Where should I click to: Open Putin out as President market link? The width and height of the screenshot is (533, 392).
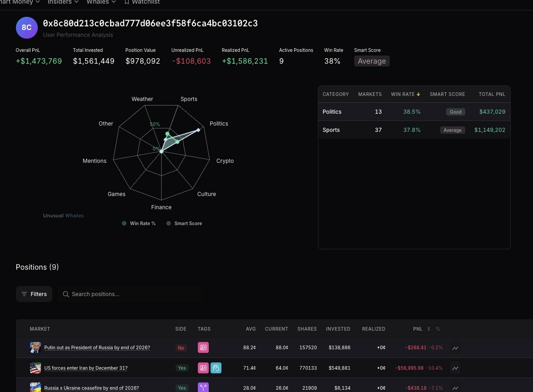point(97,347)
